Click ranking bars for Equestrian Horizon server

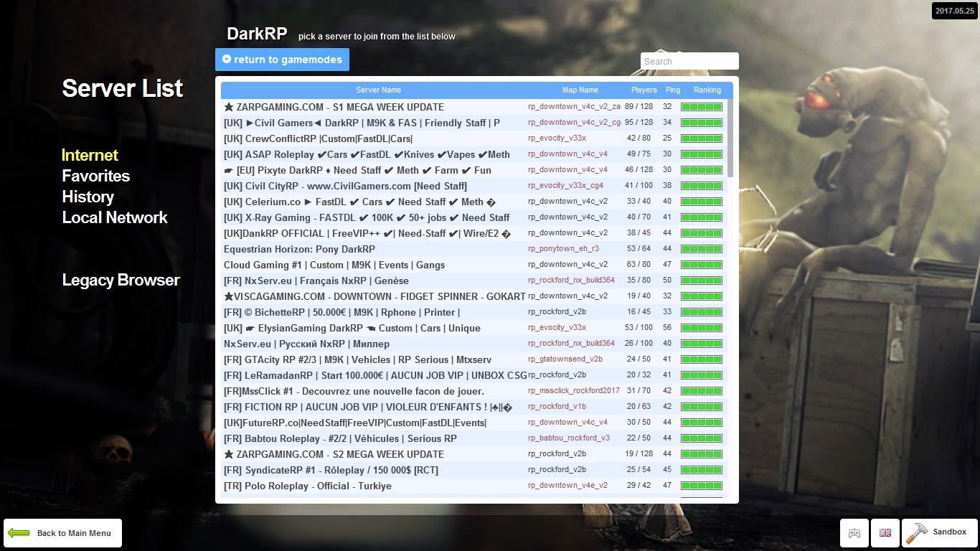[x=702, y=249]
